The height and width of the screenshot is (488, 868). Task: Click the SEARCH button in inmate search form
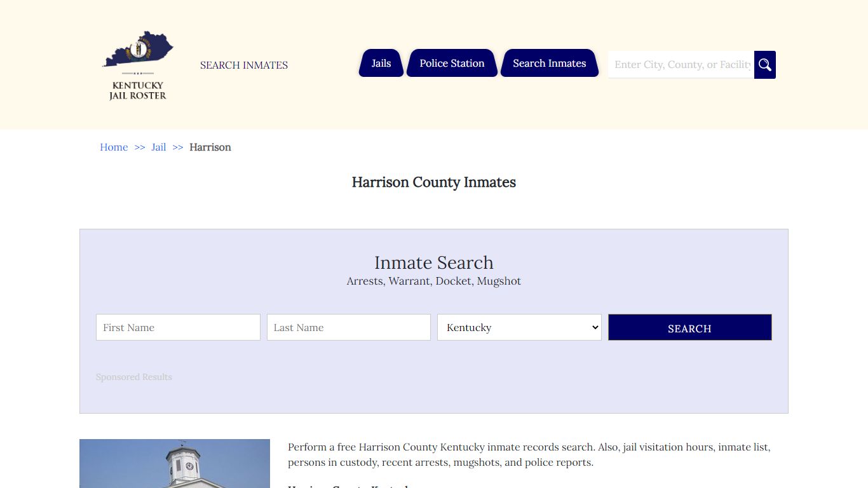point(689,327)
